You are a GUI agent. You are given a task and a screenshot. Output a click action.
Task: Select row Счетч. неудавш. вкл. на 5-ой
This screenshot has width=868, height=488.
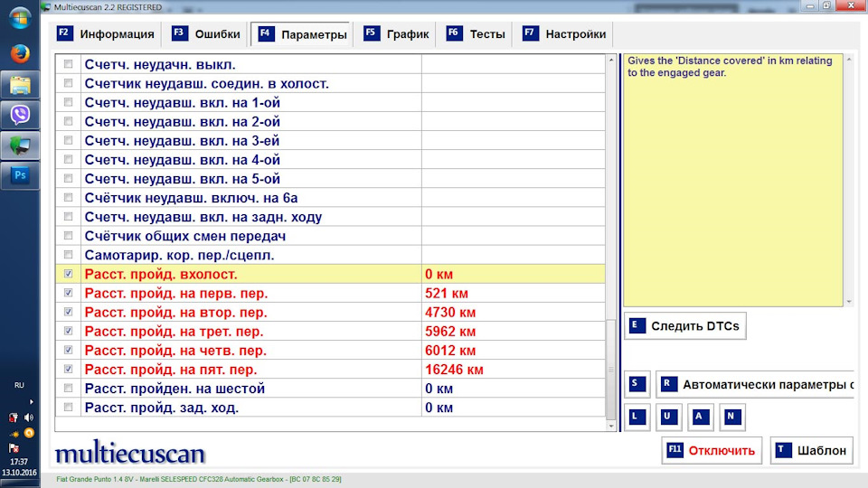coord(330,179)
